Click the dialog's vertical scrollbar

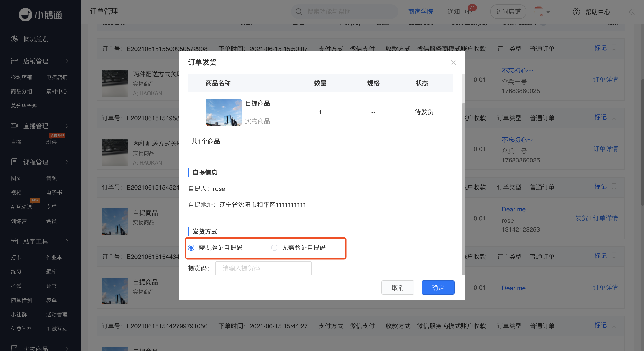[463, 189]
